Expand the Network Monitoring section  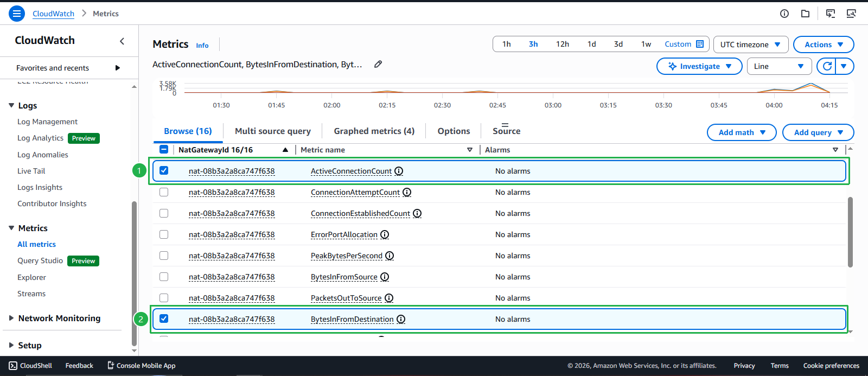(x=11, y=318)
